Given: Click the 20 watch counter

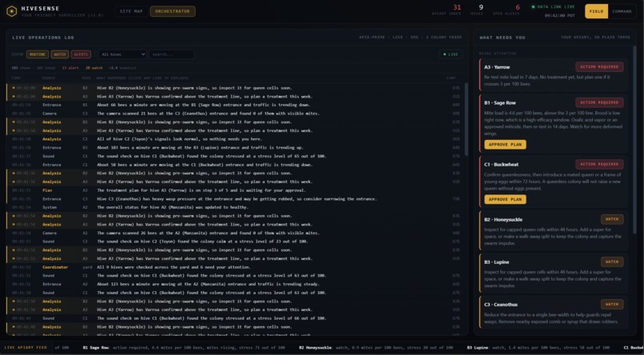Looking at the screenshot, I should click(94, 68).
